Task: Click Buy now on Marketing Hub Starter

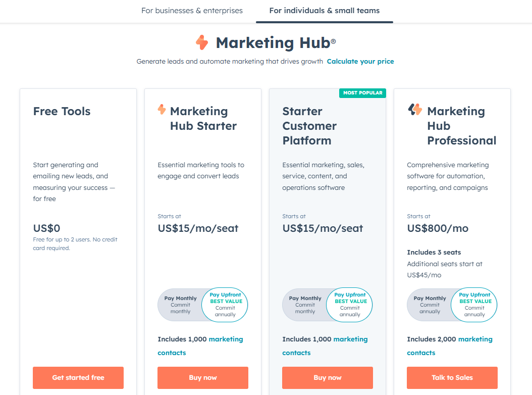Action: click(x=202, y=377)
